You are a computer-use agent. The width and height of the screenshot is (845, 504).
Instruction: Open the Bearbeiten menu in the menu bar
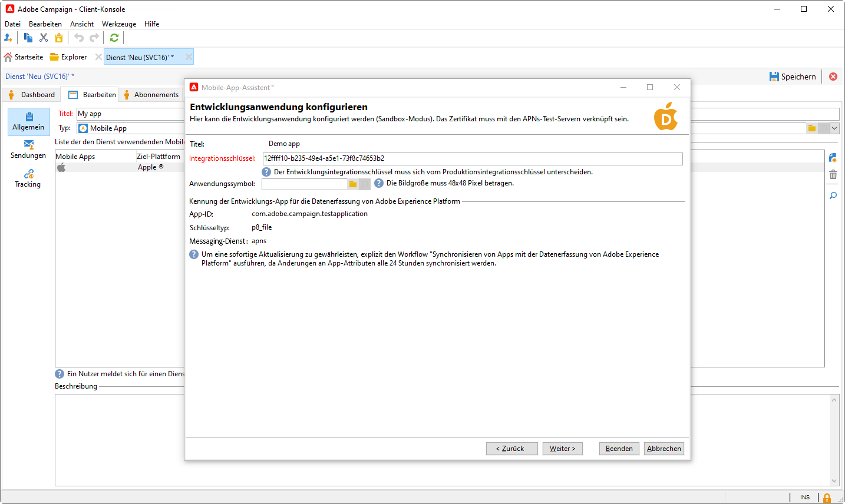tap(45, 24)
